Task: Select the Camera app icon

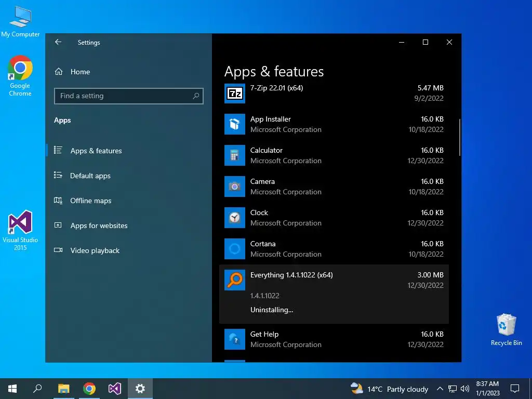Action: click(235, 187)
